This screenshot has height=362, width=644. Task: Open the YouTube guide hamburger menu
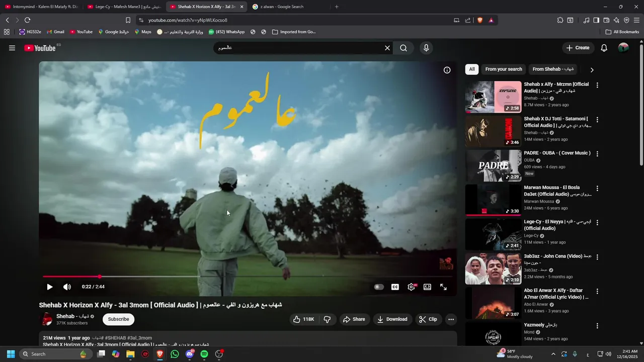point(12,48)
